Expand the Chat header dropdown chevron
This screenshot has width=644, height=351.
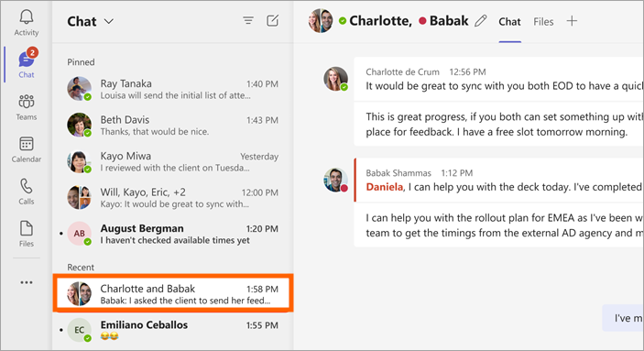click(109, 21)
